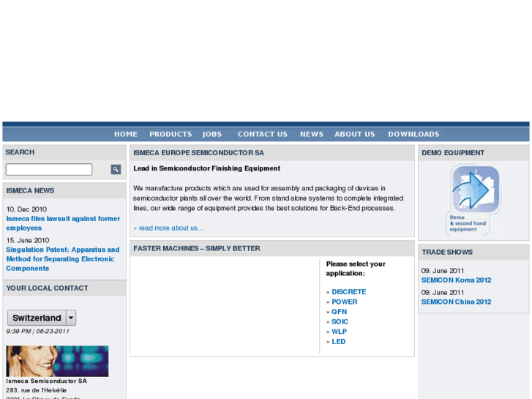The image size is (532, 399).
Task: Select the WLP application
Action: (339, 332)
